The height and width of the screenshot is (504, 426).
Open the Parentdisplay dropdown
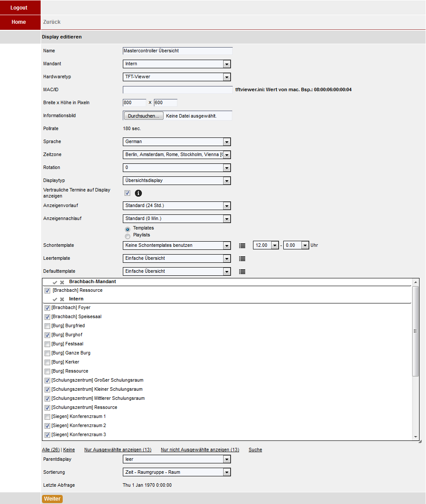point(177,459)
